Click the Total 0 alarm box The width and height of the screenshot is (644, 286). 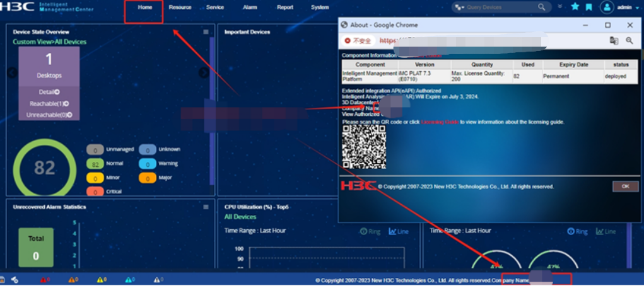[x=36, y=247]
